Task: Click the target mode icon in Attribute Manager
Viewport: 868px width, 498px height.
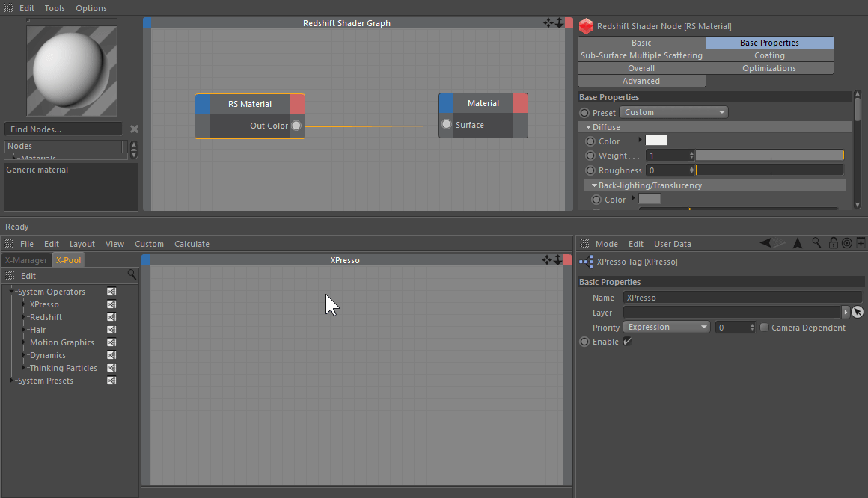Action: point(846,243)
